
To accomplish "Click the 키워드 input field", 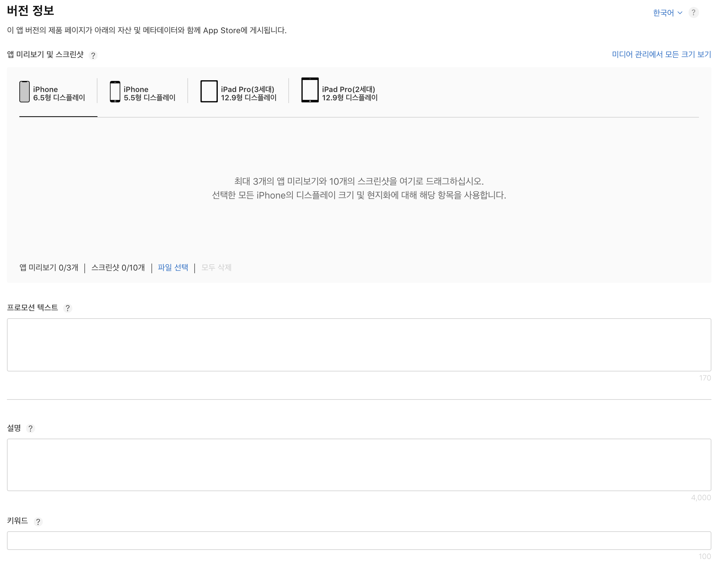I will (x=359, y=540).
